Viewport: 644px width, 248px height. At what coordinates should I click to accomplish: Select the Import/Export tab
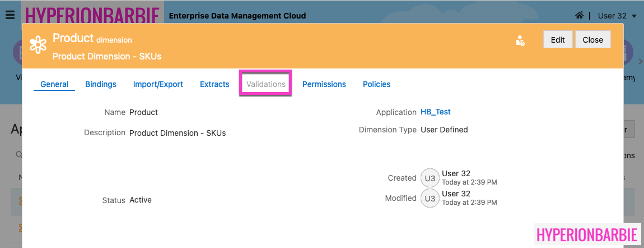click(x=158, y=84)
